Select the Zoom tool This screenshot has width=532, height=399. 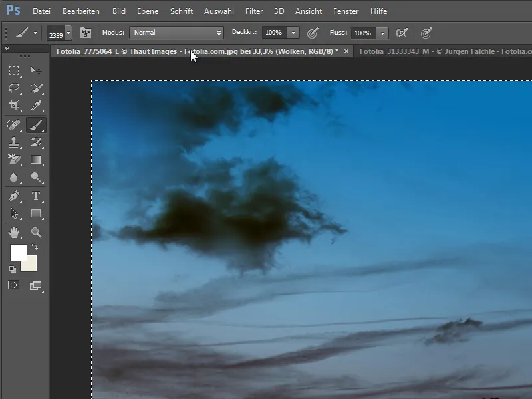[36, 233]
